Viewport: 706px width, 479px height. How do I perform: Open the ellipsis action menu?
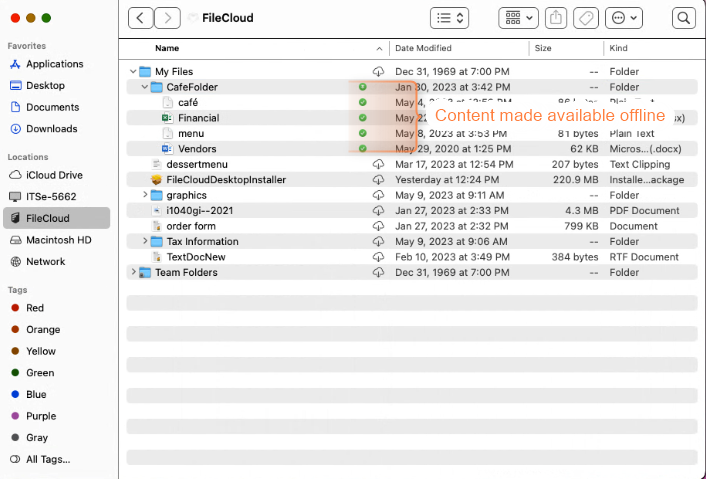tap(624, 18)
